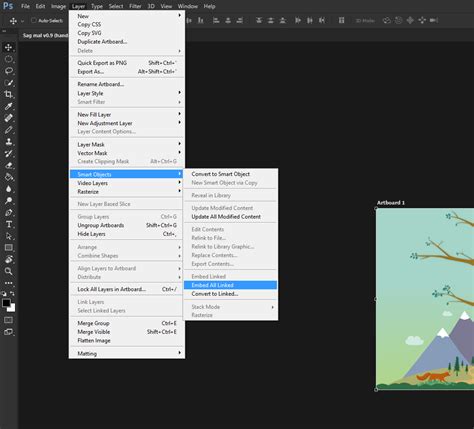Toggle the Auto-Select checkbox
The image size is (474, 429).
(x=34, y=20)
